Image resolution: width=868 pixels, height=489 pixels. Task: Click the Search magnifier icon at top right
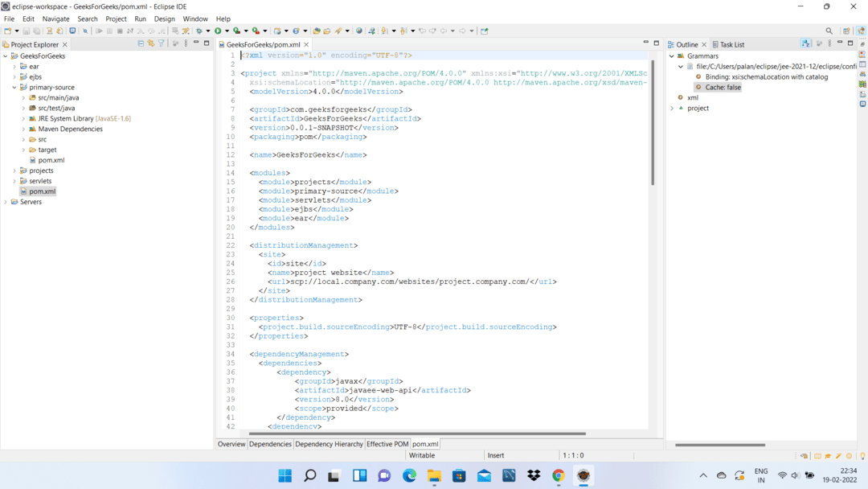coord(829,31)
